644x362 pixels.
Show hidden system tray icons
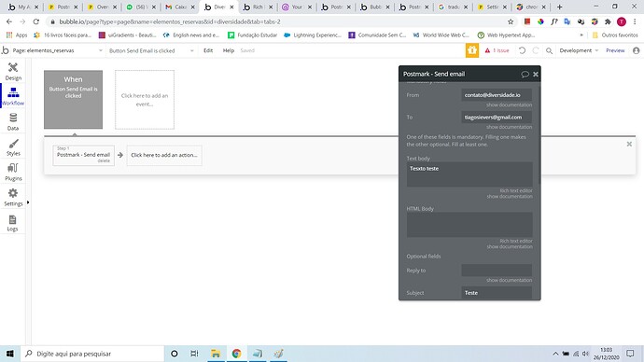point(555,354)
